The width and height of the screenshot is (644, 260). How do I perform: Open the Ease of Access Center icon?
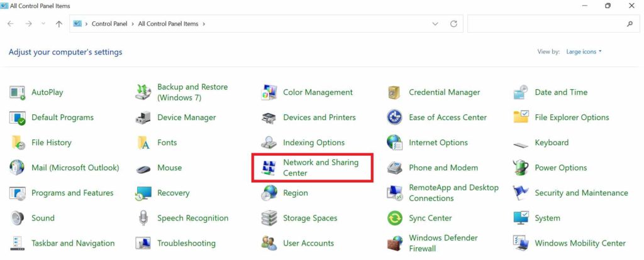coord(395,117)
